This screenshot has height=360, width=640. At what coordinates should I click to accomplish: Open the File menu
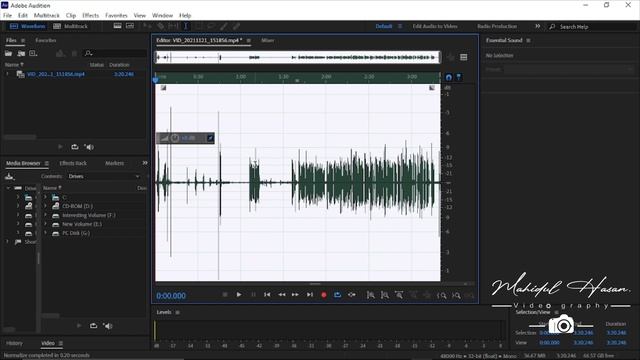click(x=7, y=16)
